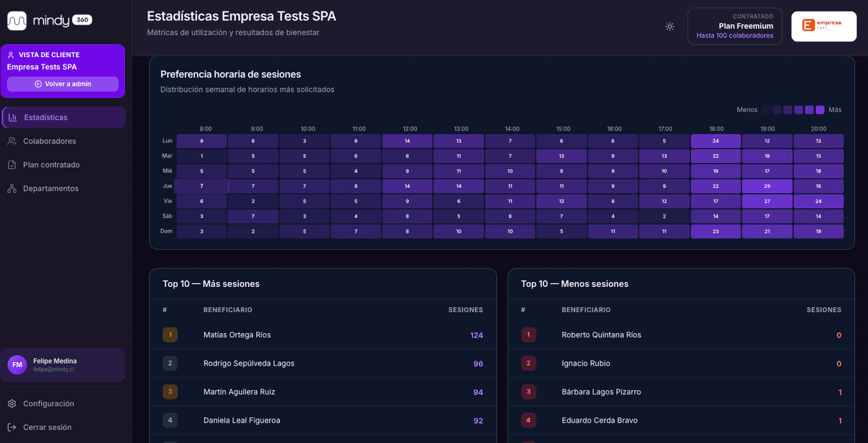Click the Cerrar sesión logout icon
Screen dimensions: 868x443
12,427
